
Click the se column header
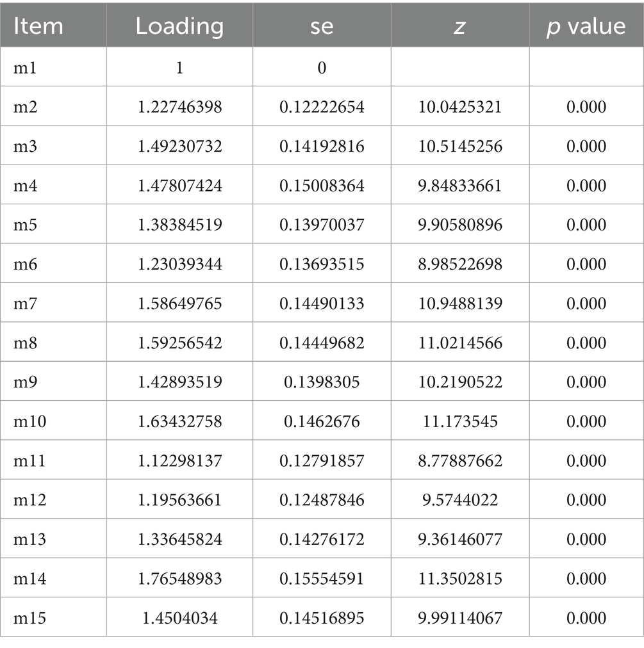(x=322, y=26)
